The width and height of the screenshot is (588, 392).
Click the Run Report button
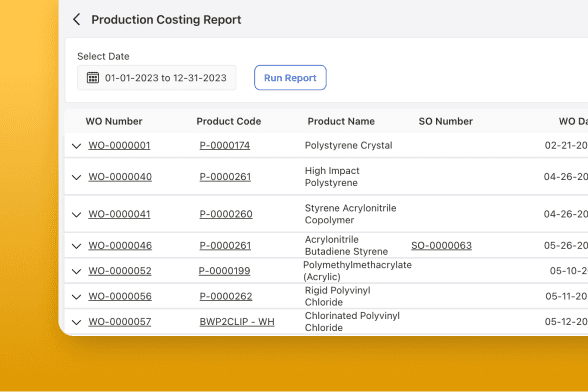290,78
